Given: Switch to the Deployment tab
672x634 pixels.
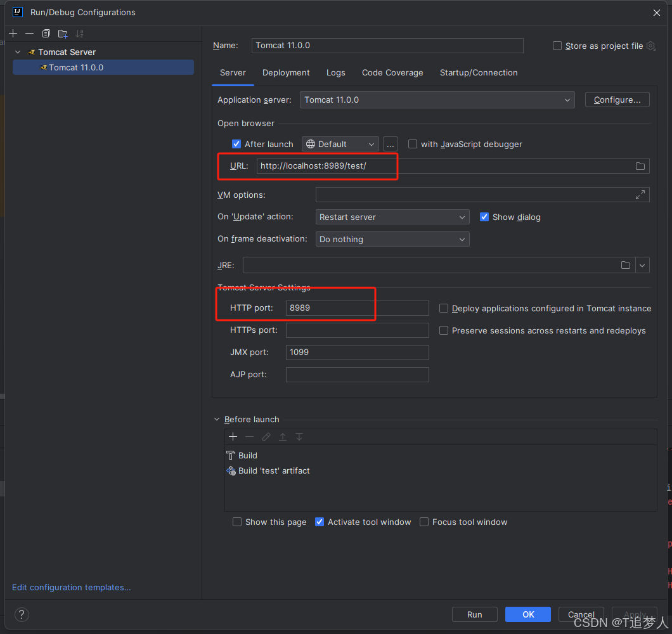Looking at the screenshot, I should point(286,72).
